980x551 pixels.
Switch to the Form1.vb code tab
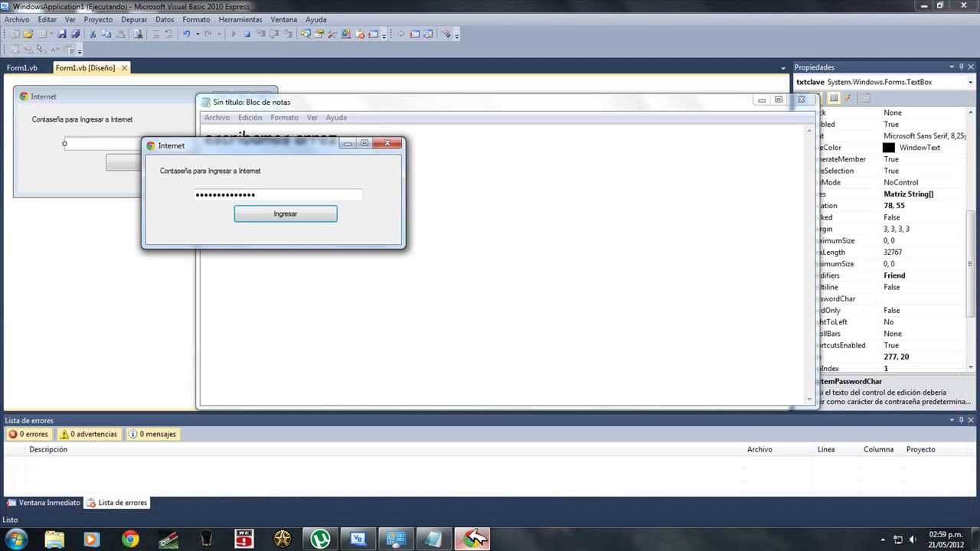point(22,68)
